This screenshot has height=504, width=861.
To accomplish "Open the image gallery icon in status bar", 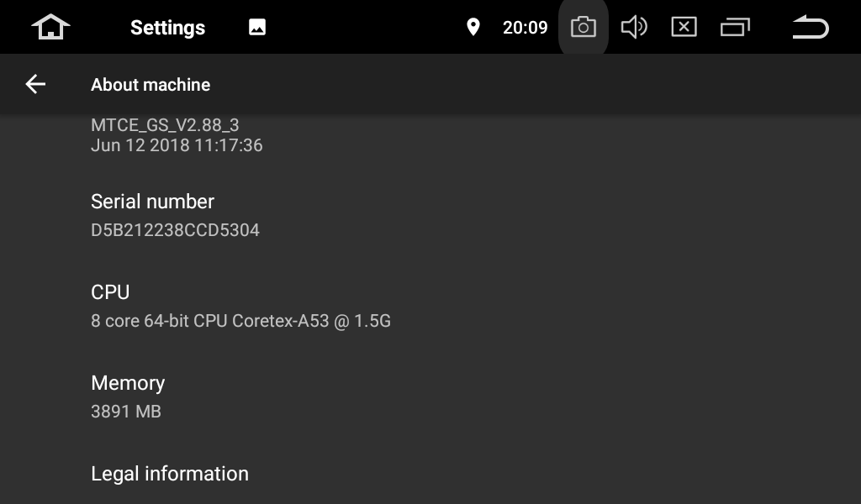I will [257, 27].
